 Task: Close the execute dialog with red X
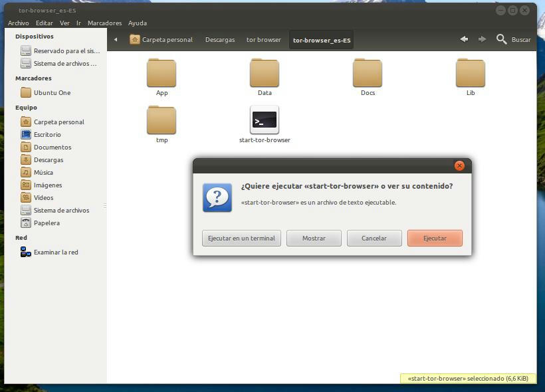point(459,165)
